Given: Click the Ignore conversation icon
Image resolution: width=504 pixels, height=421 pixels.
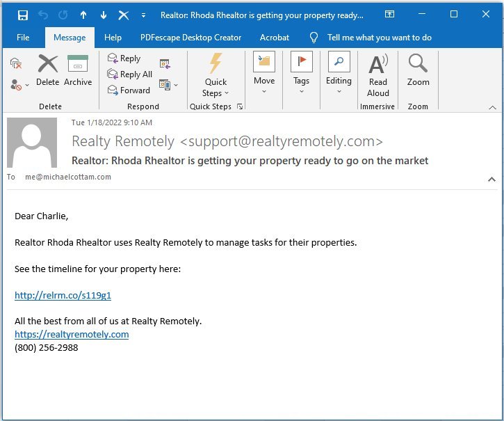Looking at the screenshot, I should pos(16,63).
